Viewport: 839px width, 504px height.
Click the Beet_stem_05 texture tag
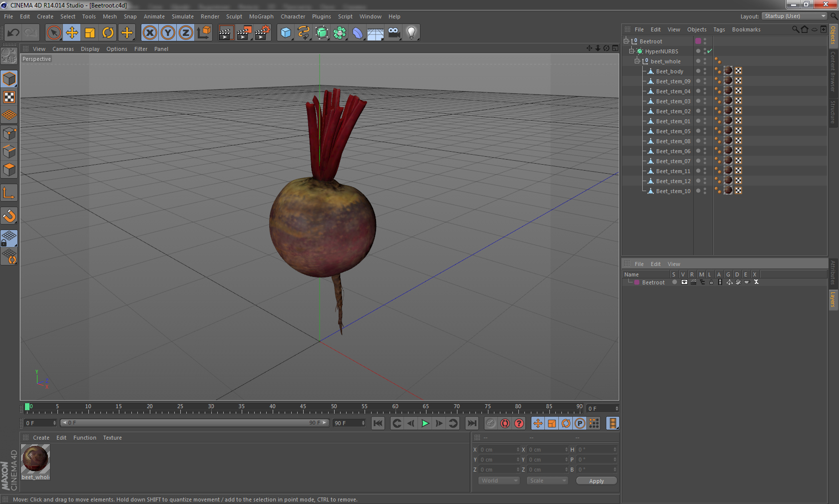click(x=728, y=130)
